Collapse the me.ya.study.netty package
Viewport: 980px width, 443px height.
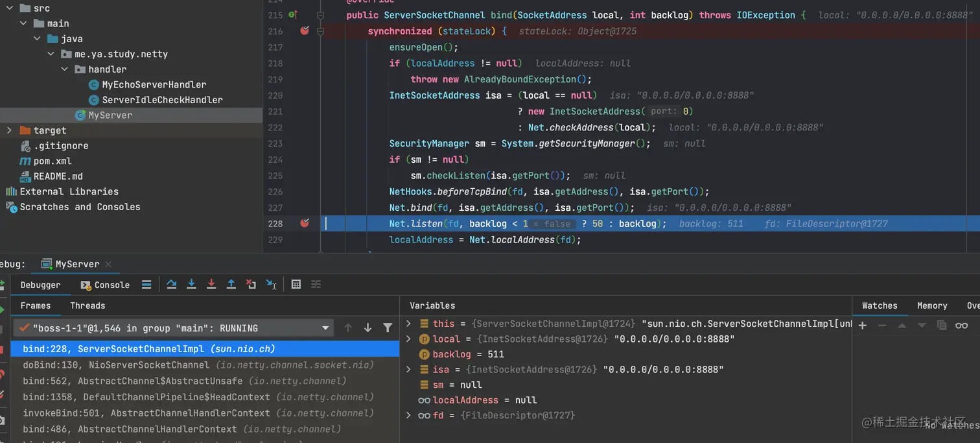(51, 54)
